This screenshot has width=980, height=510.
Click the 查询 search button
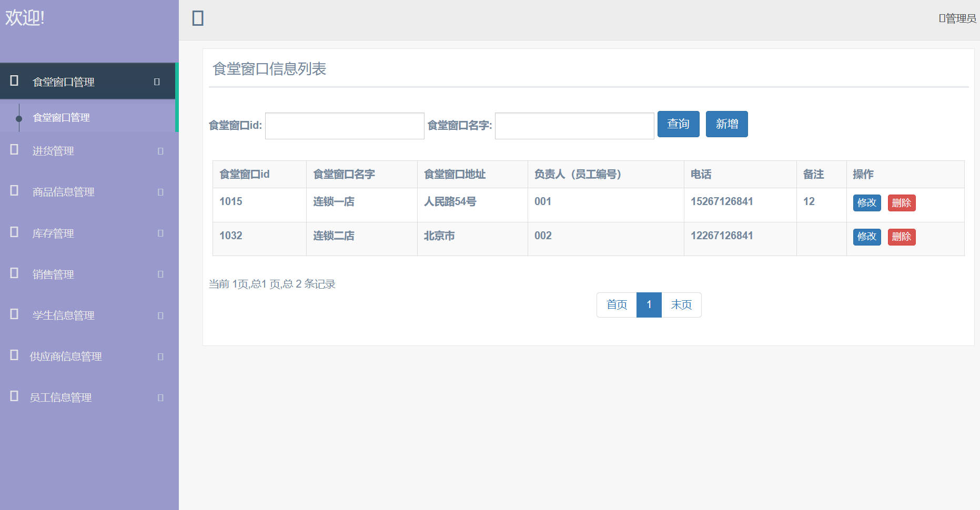678,124
